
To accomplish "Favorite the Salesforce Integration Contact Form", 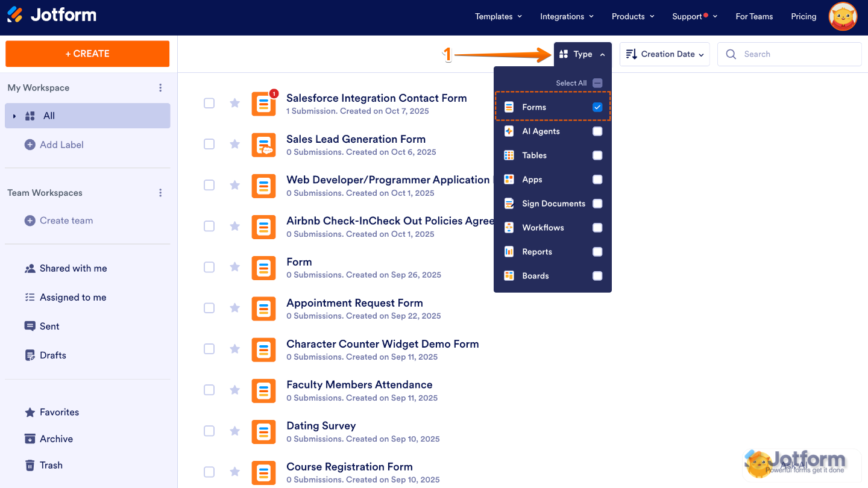I will click(234, 103).
